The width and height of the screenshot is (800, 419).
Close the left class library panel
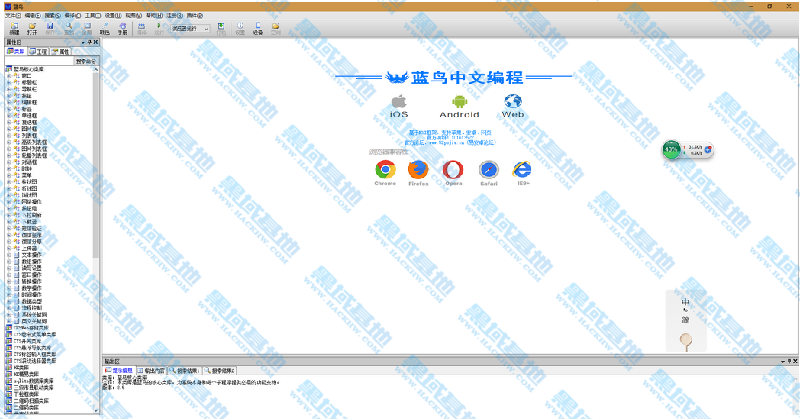coord(95,42)
